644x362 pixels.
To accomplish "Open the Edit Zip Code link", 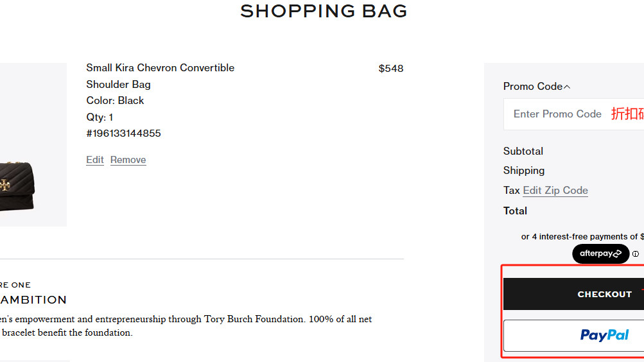I will click(555, 191).
